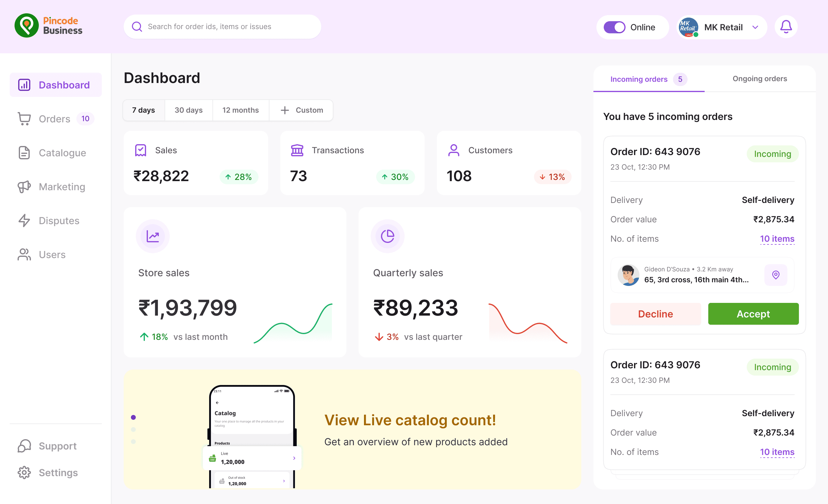
Task: Click the Sales receipt icon
Action: (x=140, y=150)
